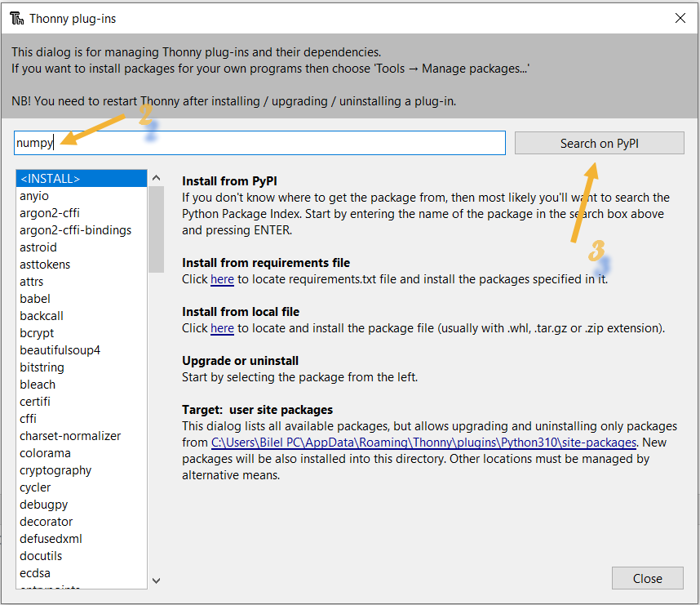Select debugpy in the package list
The width and height of the screenshot is (700, 605).
(82, 505)
